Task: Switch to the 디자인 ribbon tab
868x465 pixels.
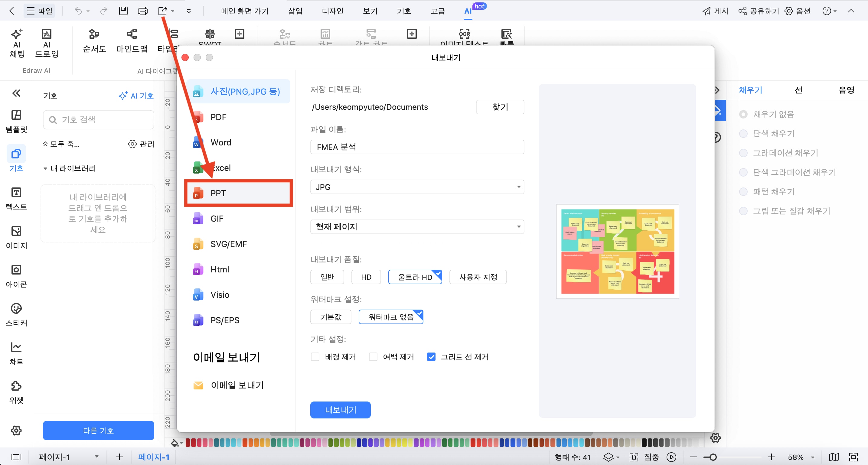Action: 332,11
